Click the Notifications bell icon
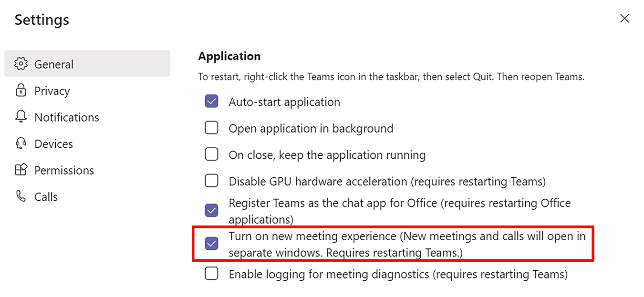 (21, 117)
